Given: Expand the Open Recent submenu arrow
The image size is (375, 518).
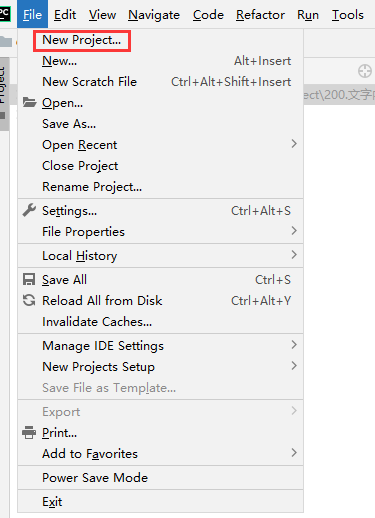Looking at the screenshot, I should [294, 144].
